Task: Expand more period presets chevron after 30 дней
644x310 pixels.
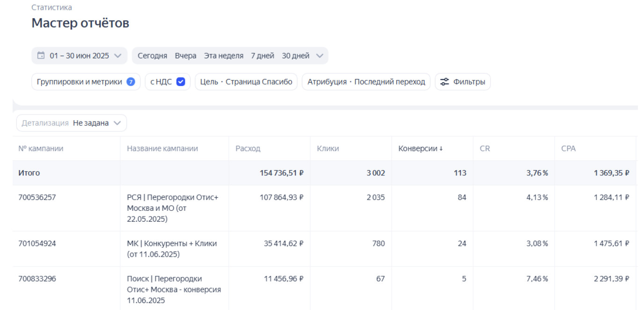Action: [320, 56]
